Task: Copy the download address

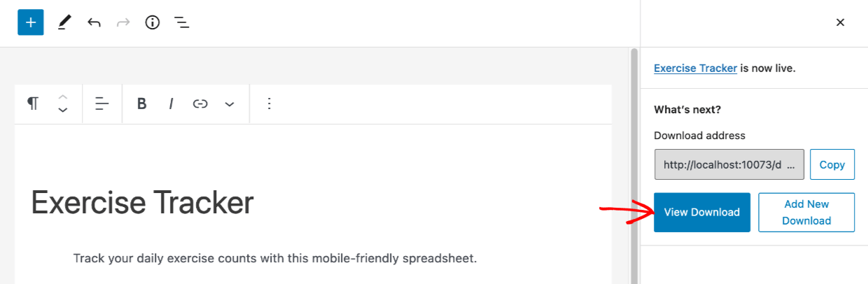Action: point(832,165)
